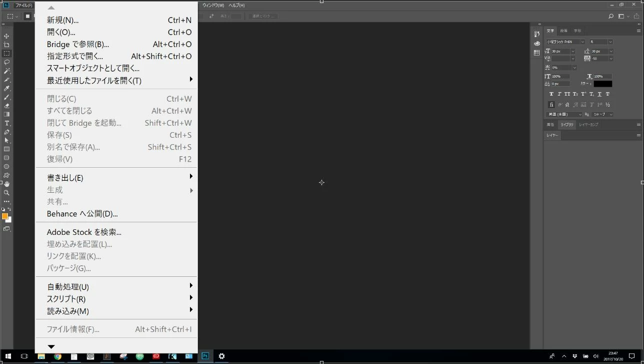Select the Lasso tool

(6, 62)
